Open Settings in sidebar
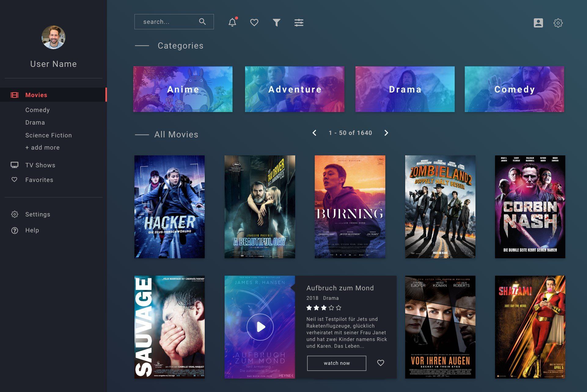Screen dimensions: 587x392 pos(38,214)
